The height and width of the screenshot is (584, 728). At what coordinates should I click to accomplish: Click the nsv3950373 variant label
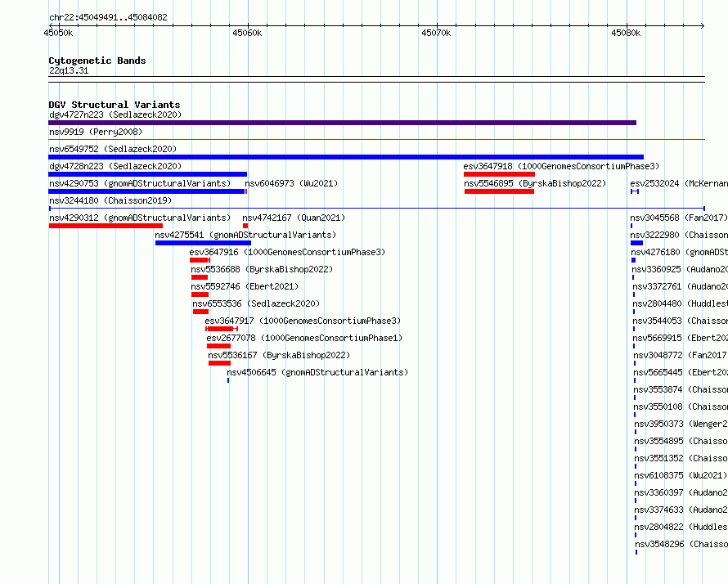pos(681,424)
